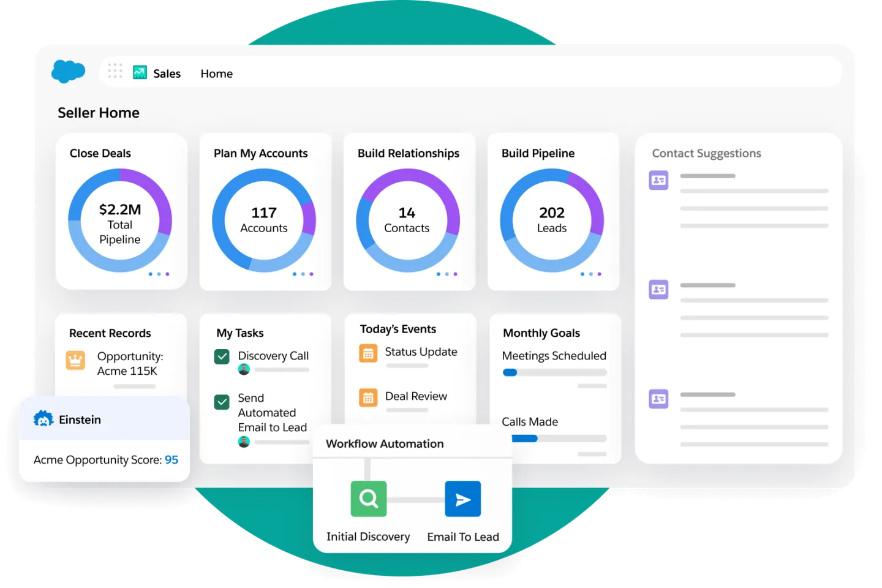Click the first Contact Suggestions card icon
This screenshot has height=588, width=882.
(659, 180)
